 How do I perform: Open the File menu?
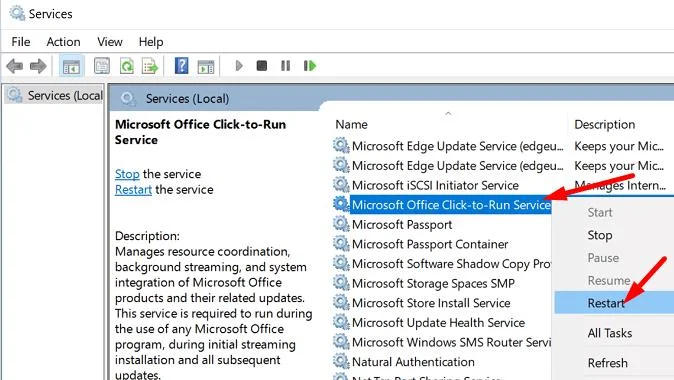coord(21,42)
